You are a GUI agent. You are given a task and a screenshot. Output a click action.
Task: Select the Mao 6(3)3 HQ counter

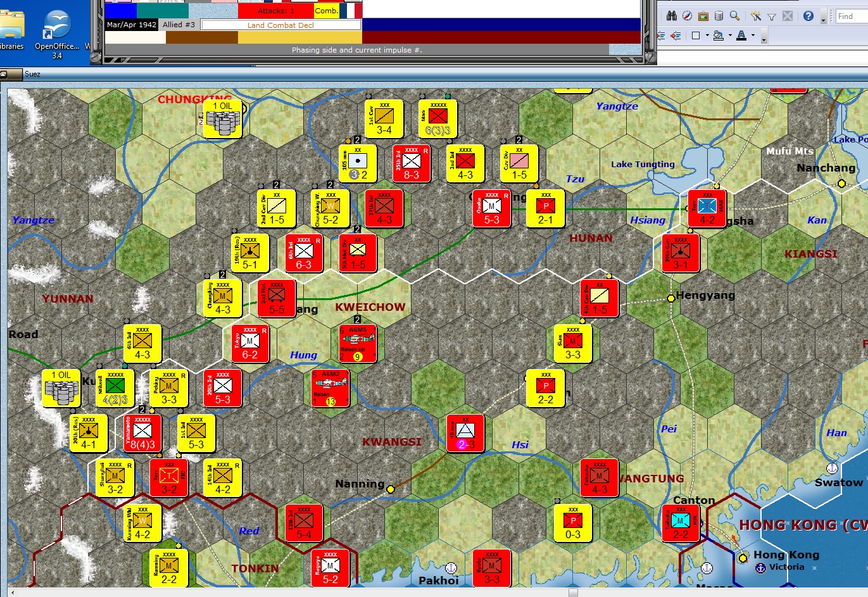438,118
